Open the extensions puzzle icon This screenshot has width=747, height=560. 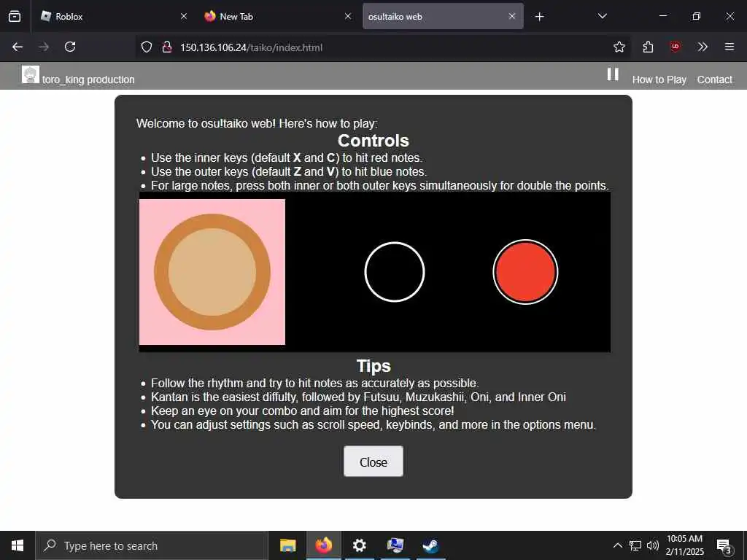pyautogui.click(x=648, y=47)
